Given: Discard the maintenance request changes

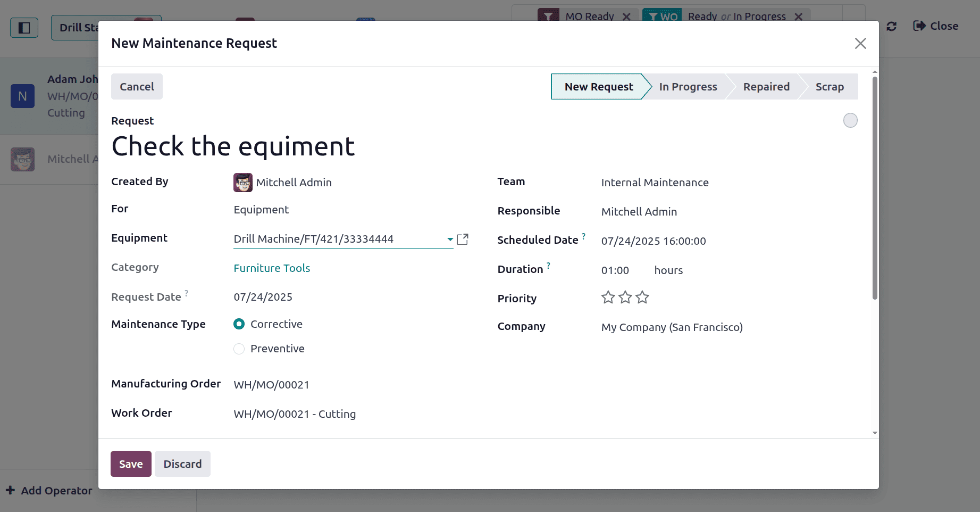Looking at the screenshot, I should [x=182, y=464].
